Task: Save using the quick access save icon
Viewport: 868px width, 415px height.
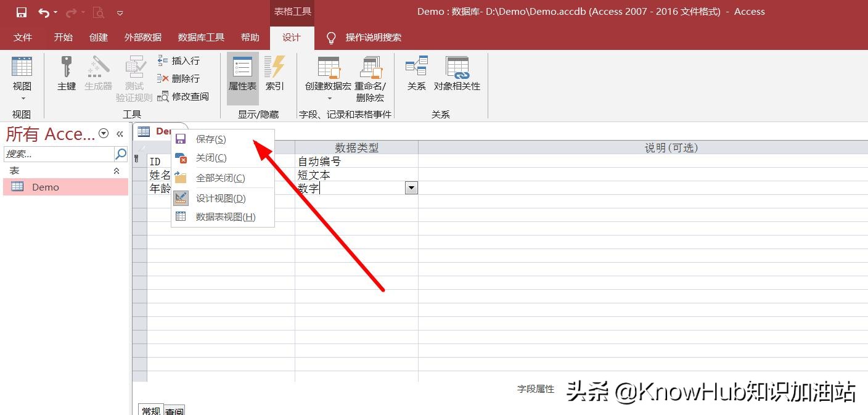Action: (22, 11)
